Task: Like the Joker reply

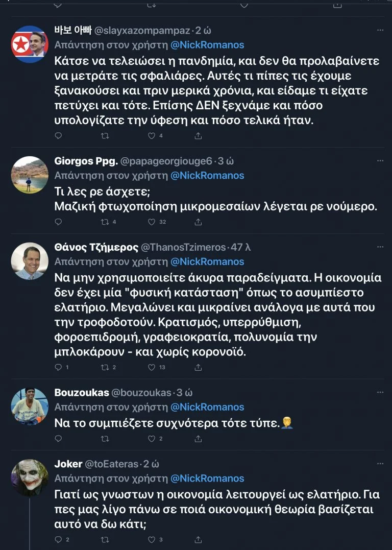Action: coord(151,540)
